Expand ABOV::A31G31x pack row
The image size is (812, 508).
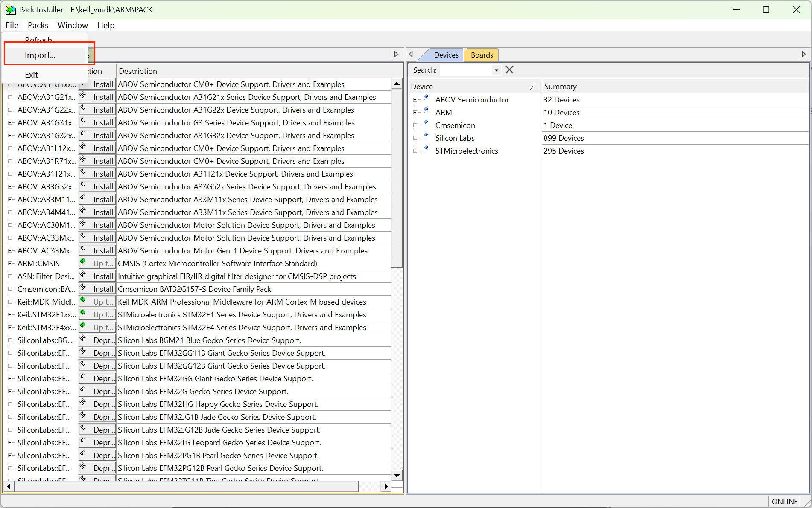[10, 123]
